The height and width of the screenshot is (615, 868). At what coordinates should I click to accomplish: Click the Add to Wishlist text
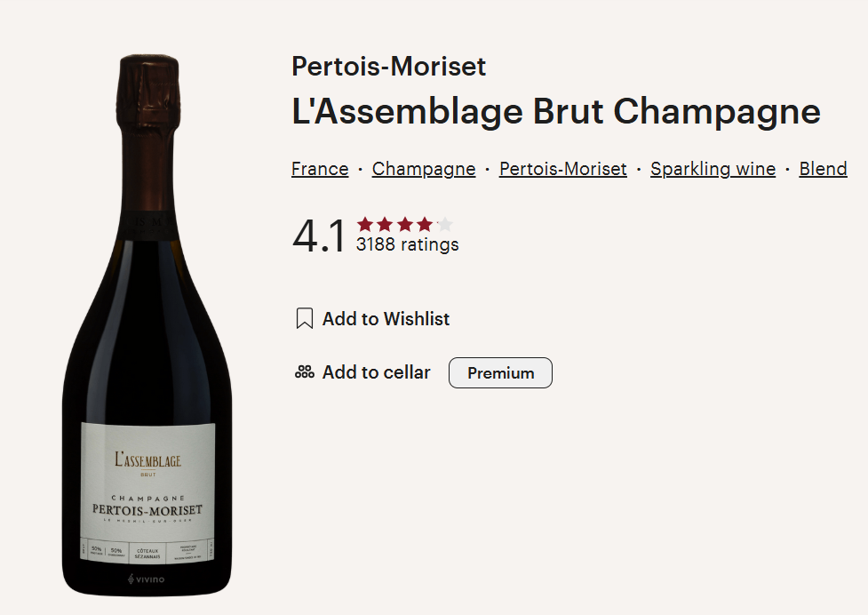pos(386,319)
